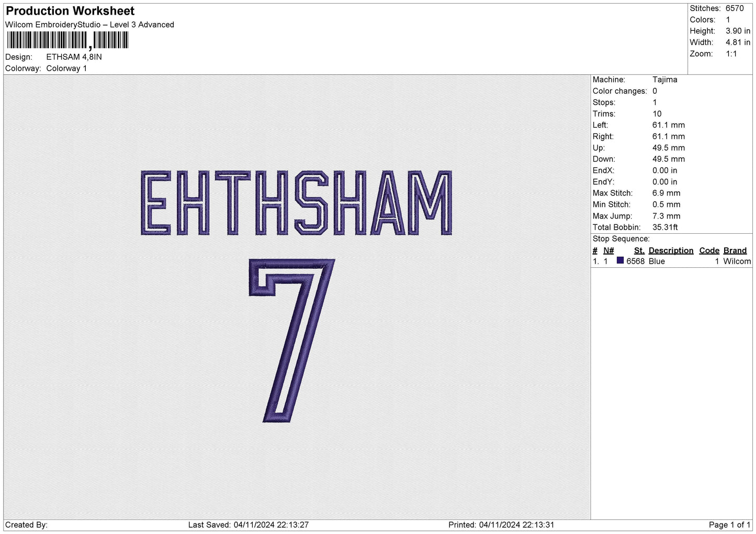The width and height of the screenshot is (756, 534).
Task: Click the barcode under the software name
Action: 67,40
